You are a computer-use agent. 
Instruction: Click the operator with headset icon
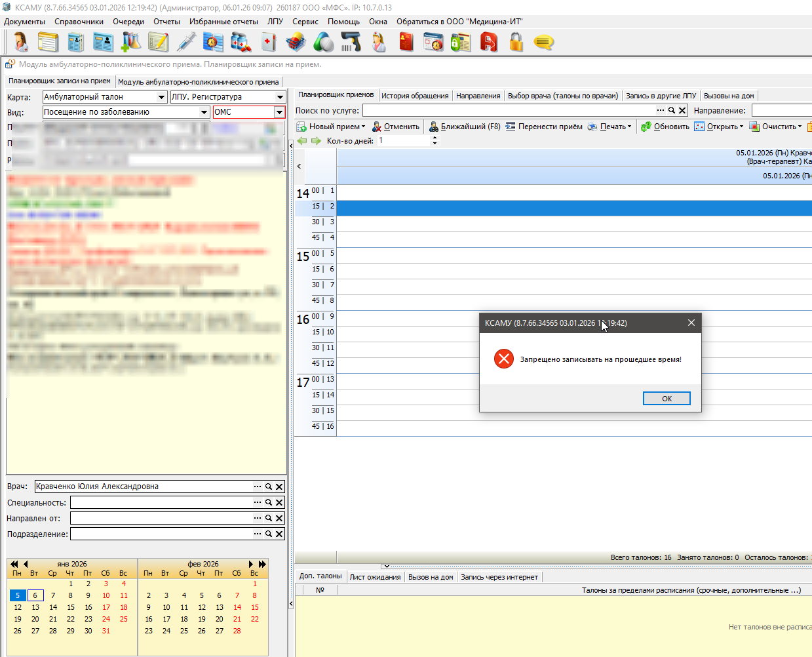[x=20, y=43]
